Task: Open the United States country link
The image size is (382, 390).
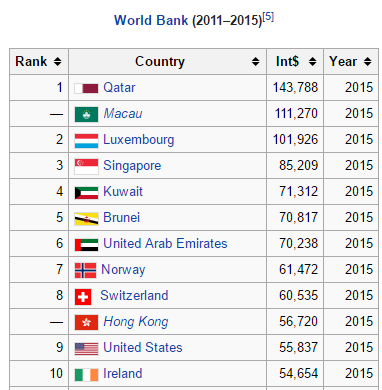Action: click(143, 347)
